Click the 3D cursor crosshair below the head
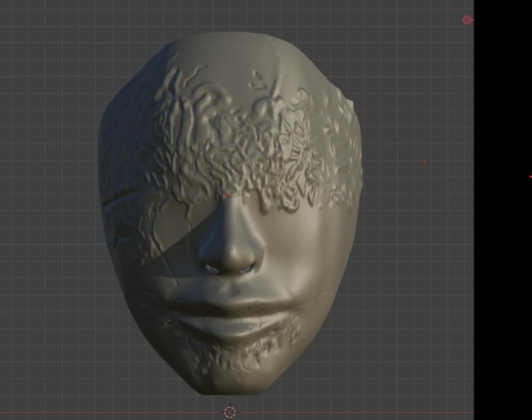The width and height of the screenshot is (532, 420). pyautogui.click(x=230, y=412)
